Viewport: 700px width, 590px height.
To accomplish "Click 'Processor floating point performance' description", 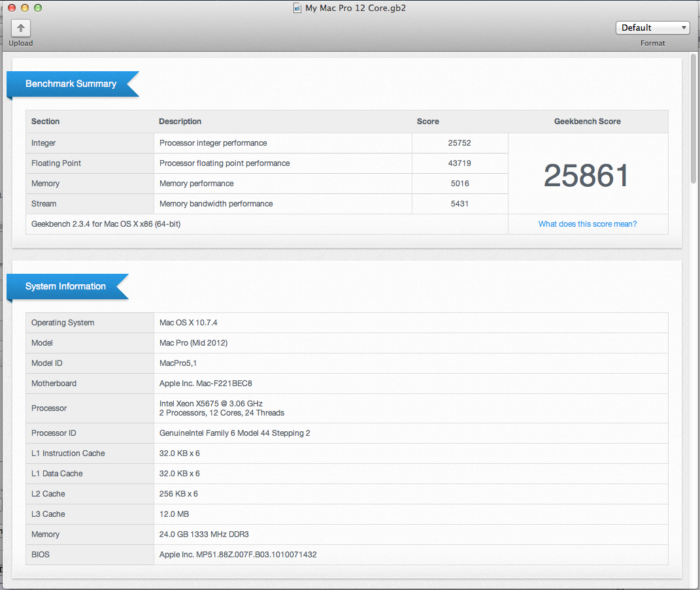I will tap(225, 163).
